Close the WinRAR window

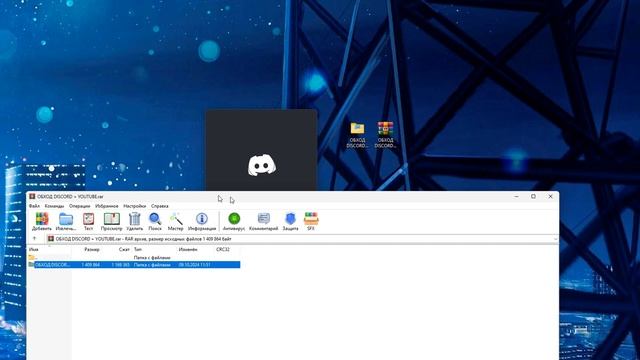pos(550,197)
